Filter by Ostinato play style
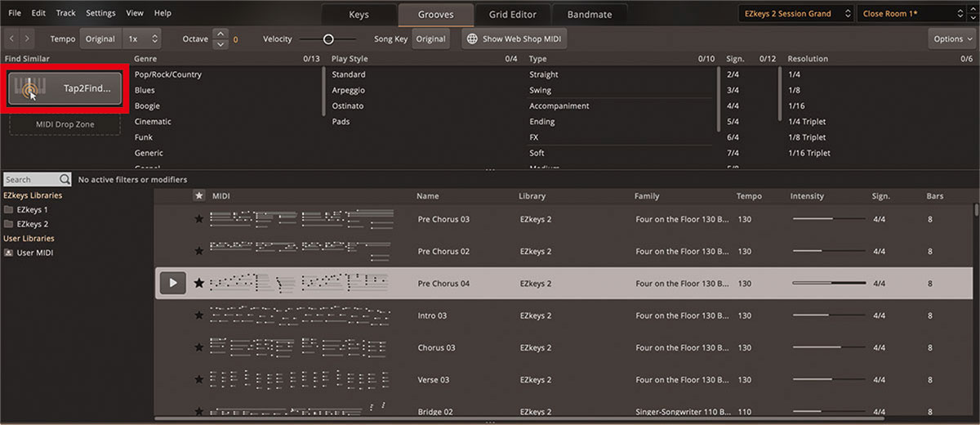 [x=348, y=105]
